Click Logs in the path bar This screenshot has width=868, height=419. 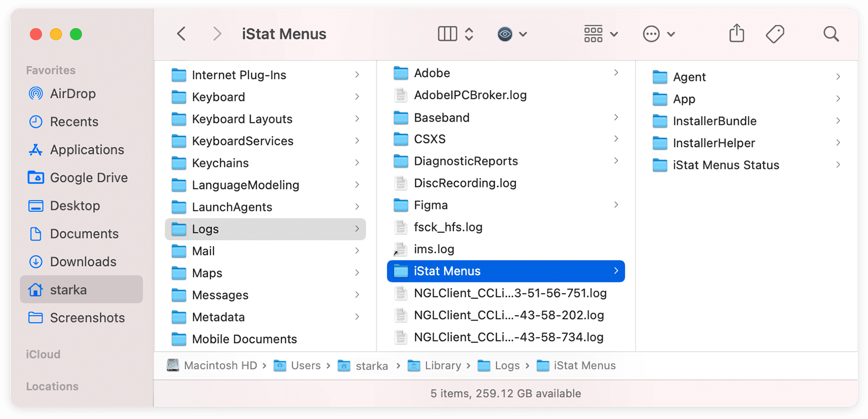point(499,365)
